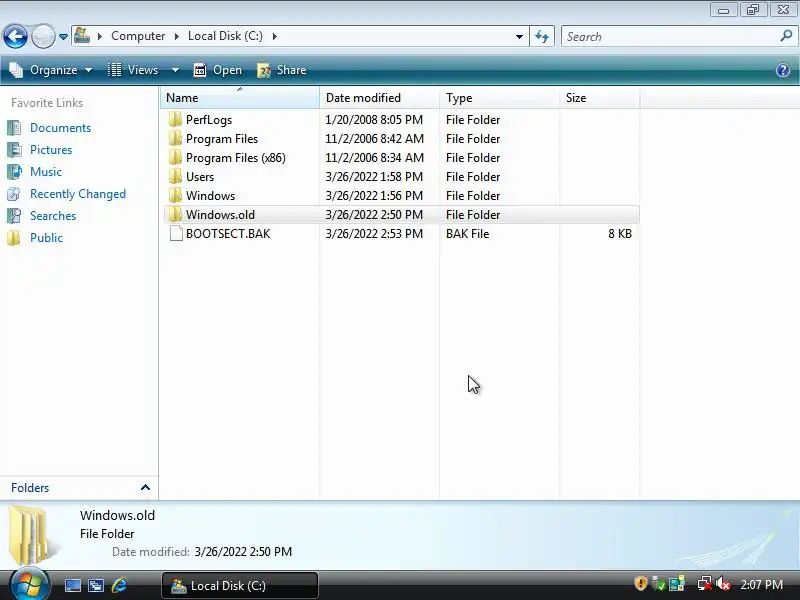Select the Program Files (x86) name text
This screenshot has height=600, width=800.
coord(236,158)
